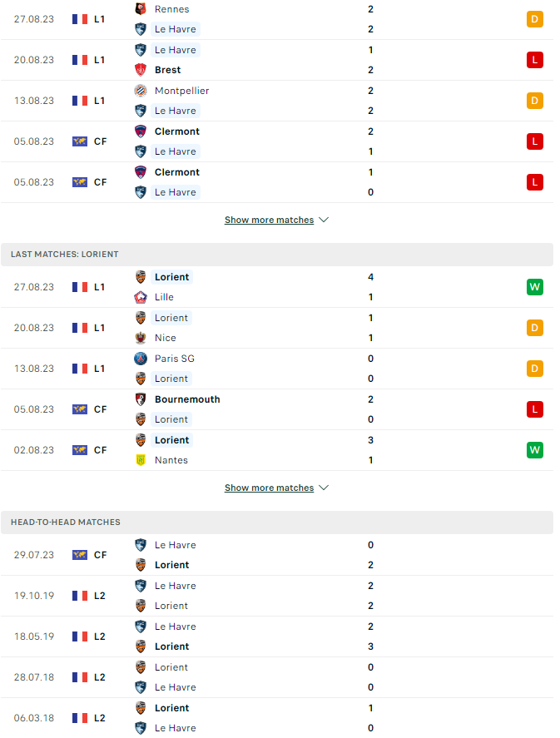Image resolution: width=560 pixels, height=738 pixels.
Task: Click the Montpellier team logo
Action: (x=141, y=91)
